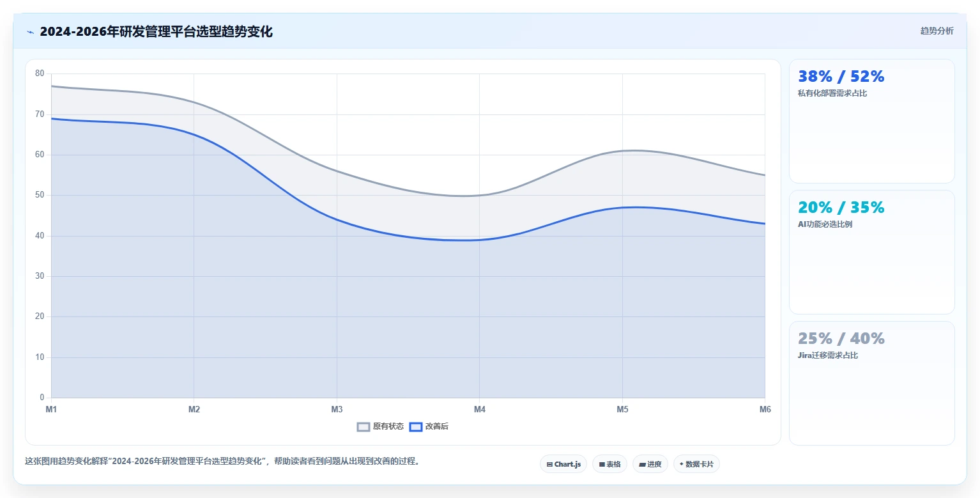Toggle the 改善后 series via legend label
The width and height of the screenshot is (980, 498).
pos(437,426)
